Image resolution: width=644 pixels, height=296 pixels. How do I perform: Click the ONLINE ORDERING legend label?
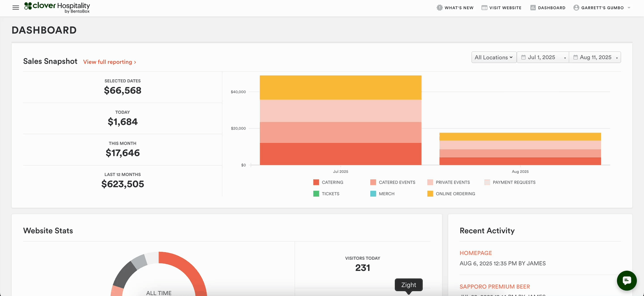(x=455, y=194)
